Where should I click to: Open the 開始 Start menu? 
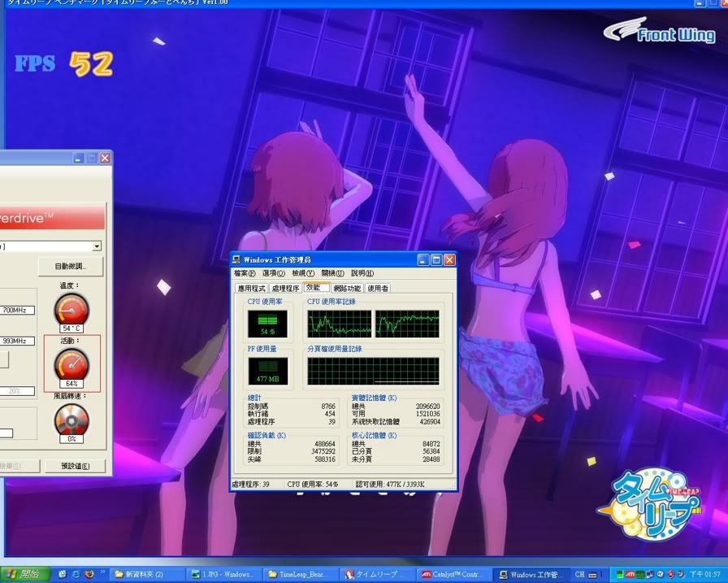pyautogui.click(x=25, y=574)
